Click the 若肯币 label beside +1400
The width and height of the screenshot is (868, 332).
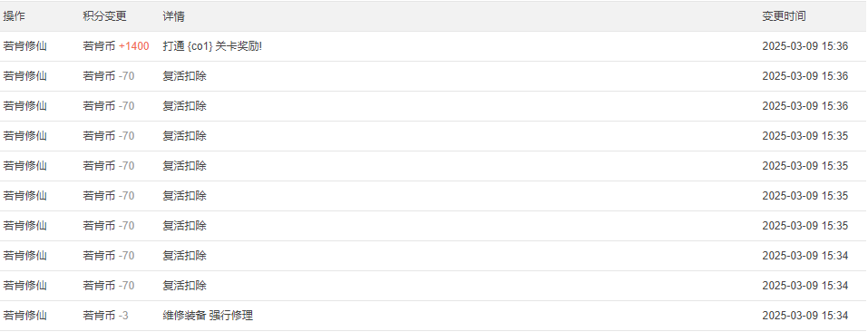99,46
